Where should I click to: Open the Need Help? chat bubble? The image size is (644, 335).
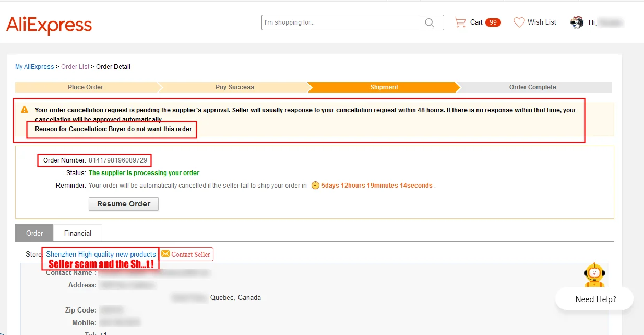pyautogui.click(x=595, y=299)
